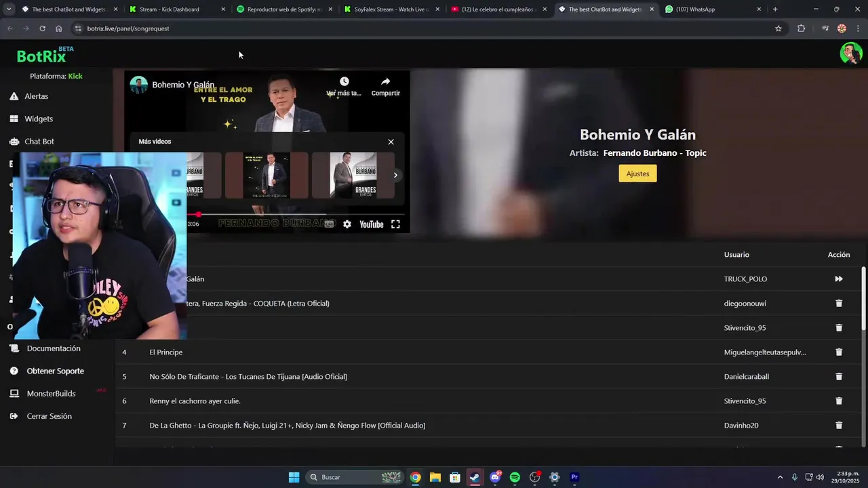
Task: Open Alertas in the sidebar
Action: coord(36,96)
